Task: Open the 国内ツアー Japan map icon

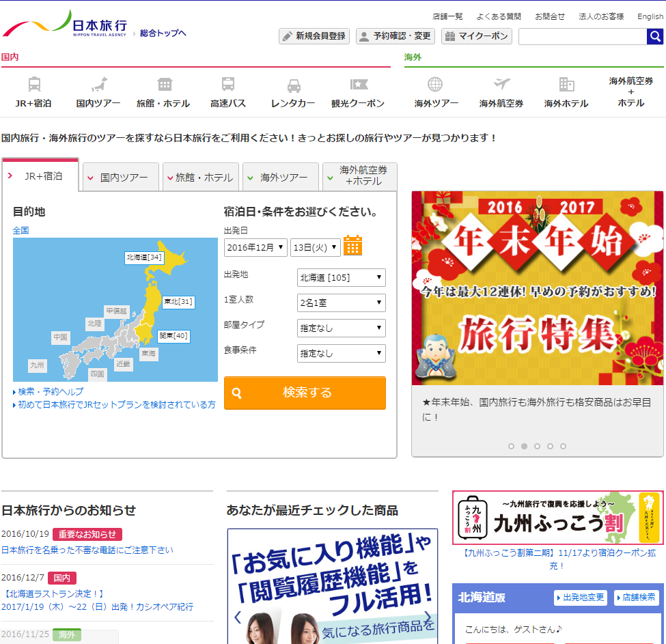Action: pos(99,85)
